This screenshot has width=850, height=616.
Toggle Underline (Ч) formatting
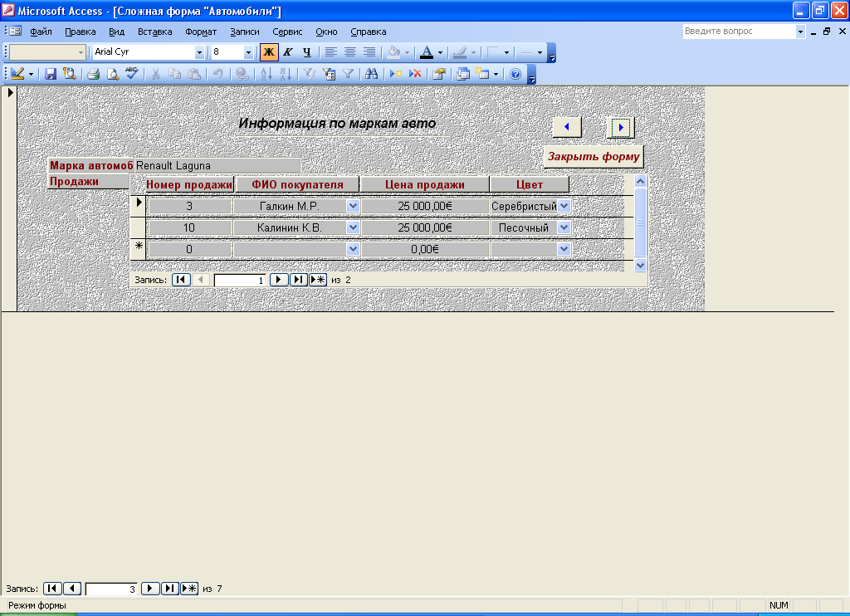[307, 52]
